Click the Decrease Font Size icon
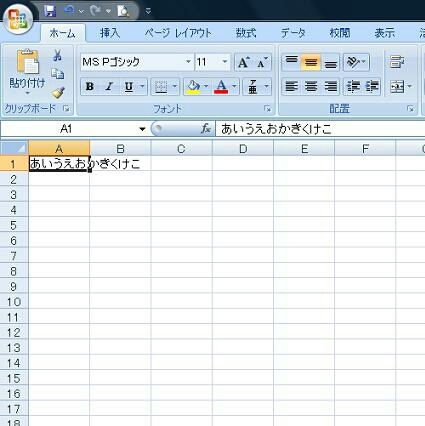Viewport: 425px width, 426px height. click(x=262, y=62)
